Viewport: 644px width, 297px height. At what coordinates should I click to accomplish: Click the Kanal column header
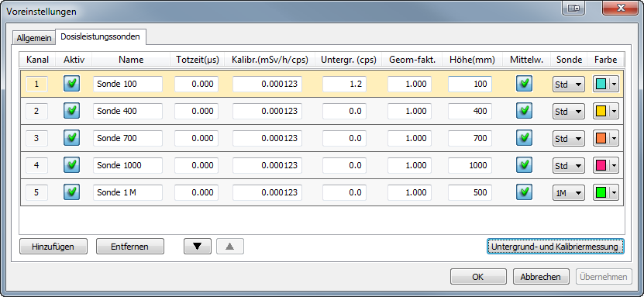pyautogui.click(x=38, y=60)
